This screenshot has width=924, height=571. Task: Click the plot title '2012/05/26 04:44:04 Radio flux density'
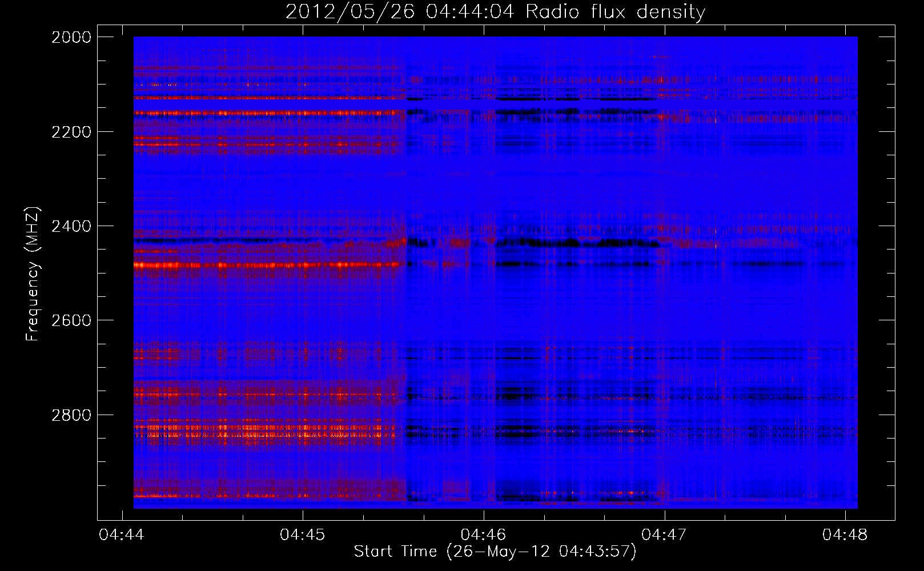[495, 12]
